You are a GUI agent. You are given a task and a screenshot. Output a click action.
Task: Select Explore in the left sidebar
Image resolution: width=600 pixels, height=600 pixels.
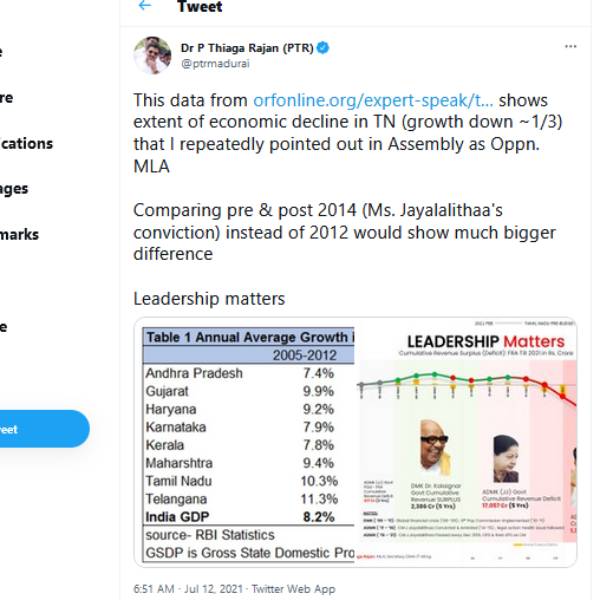tap(6, 97)
